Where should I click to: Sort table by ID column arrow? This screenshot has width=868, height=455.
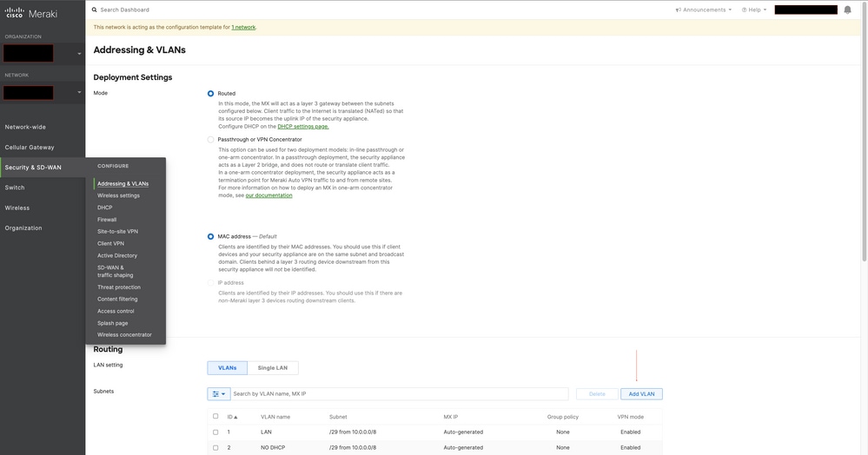tap(235, 417)
